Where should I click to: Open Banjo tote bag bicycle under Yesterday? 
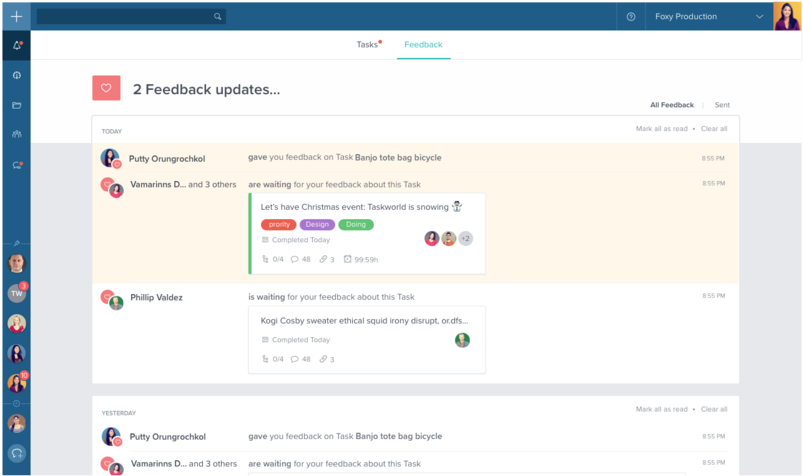[x=398, y=436]
